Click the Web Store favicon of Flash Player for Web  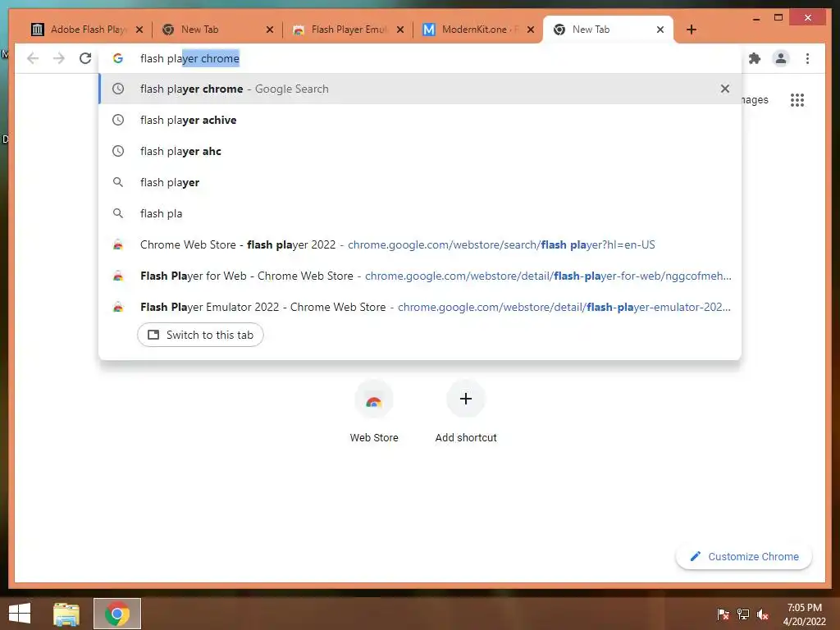pos(118,276)
